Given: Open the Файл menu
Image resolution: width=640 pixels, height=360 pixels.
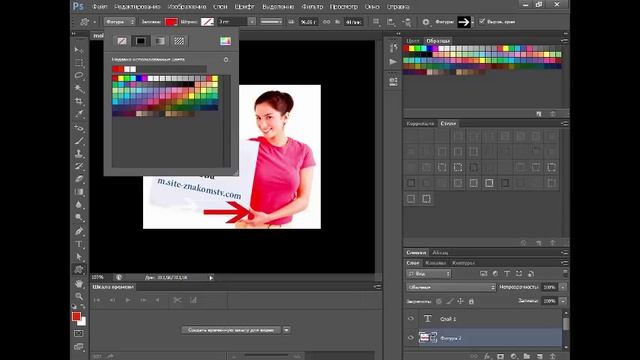Looking at the screenshot, I should (100, 7).
